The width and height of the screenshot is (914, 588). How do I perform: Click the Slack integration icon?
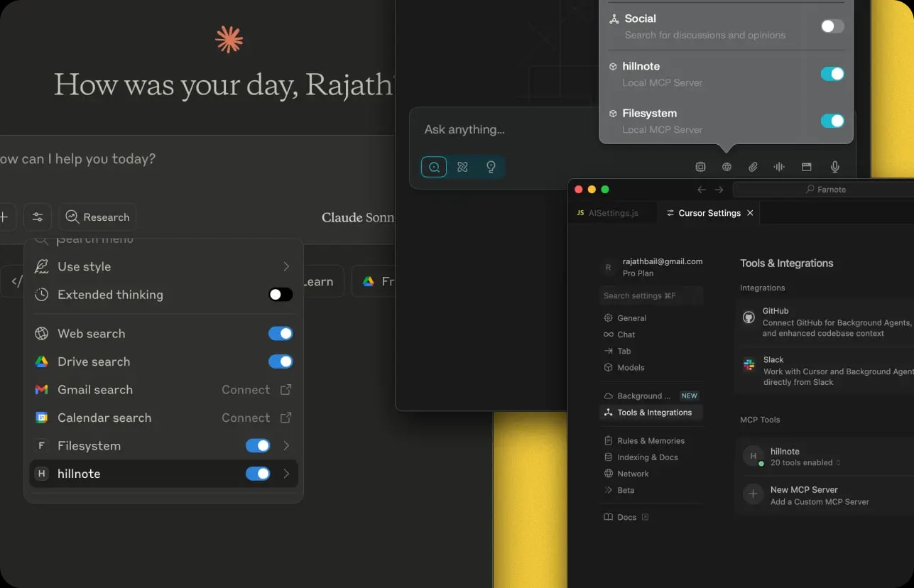coord(749,365)
